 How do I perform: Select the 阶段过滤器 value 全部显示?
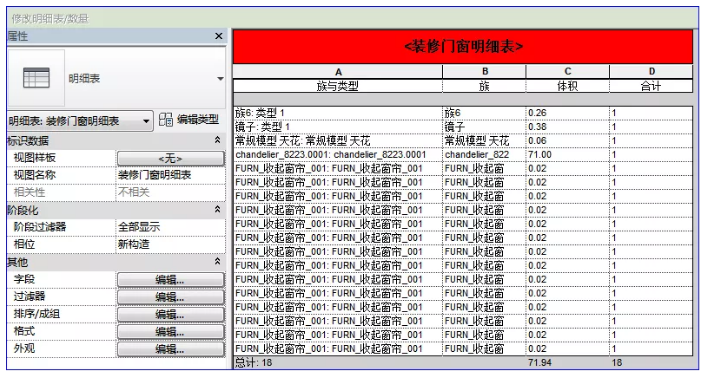(170, 227)
